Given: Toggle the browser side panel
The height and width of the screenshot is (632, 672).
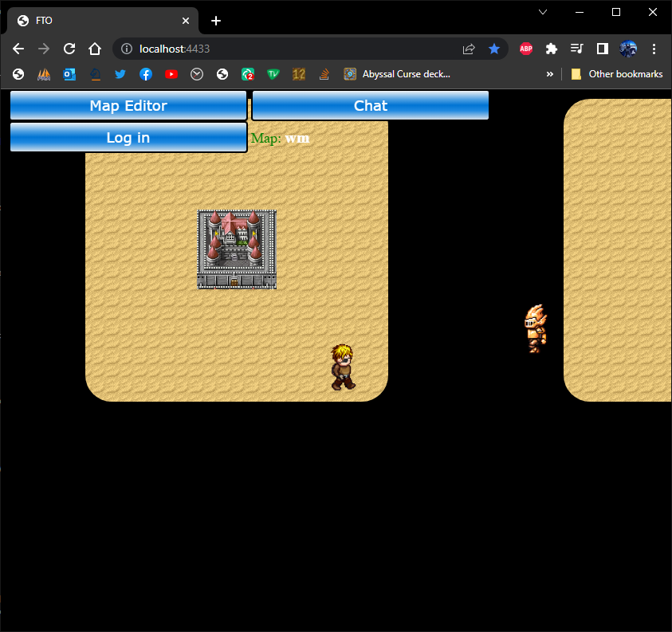Looking at the screenshot, I should (x=603, y=49).
